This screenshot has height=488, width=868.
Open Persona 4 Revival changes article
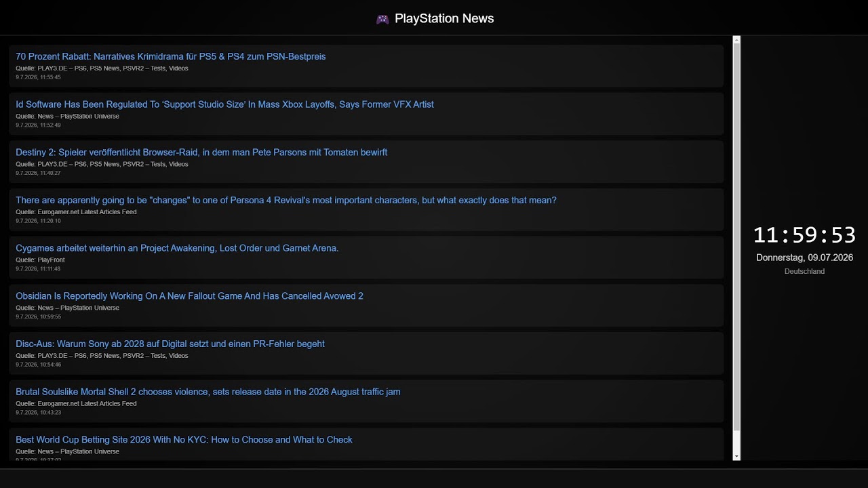[x=286, y=200]
